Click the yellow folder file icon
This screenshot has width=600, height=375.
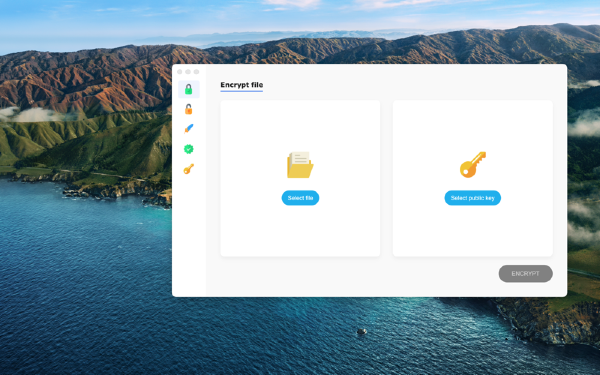(x=300, y=165)
